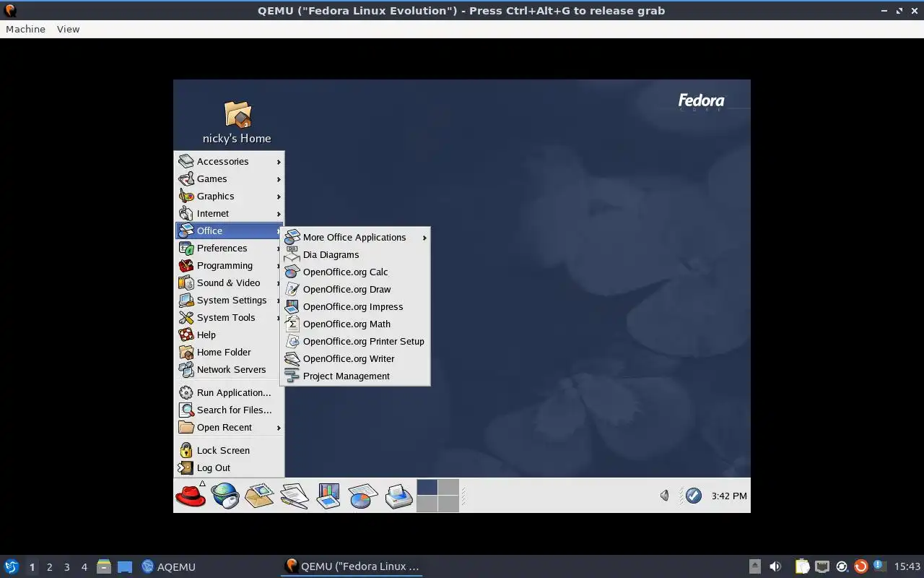Click the QEMU Fedora Linux taskbar button
The width and height of the screenshot is (924, 578).
click(352, 566)
